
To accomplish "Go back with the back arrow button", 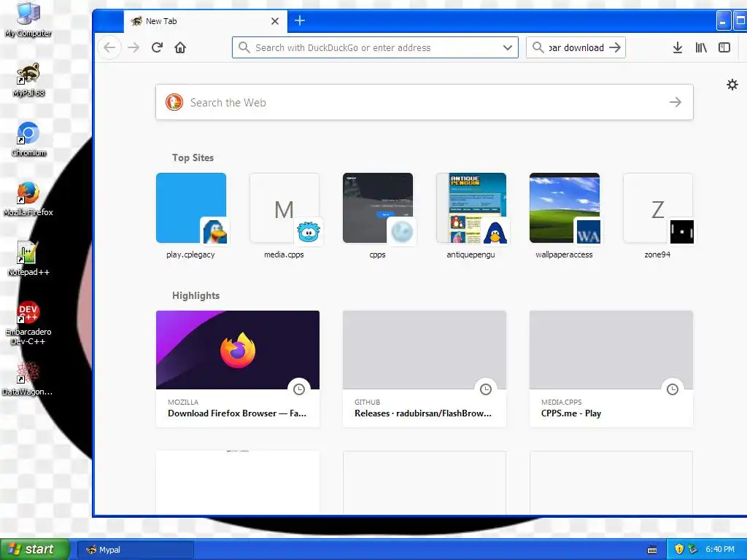I will [109, 47].
